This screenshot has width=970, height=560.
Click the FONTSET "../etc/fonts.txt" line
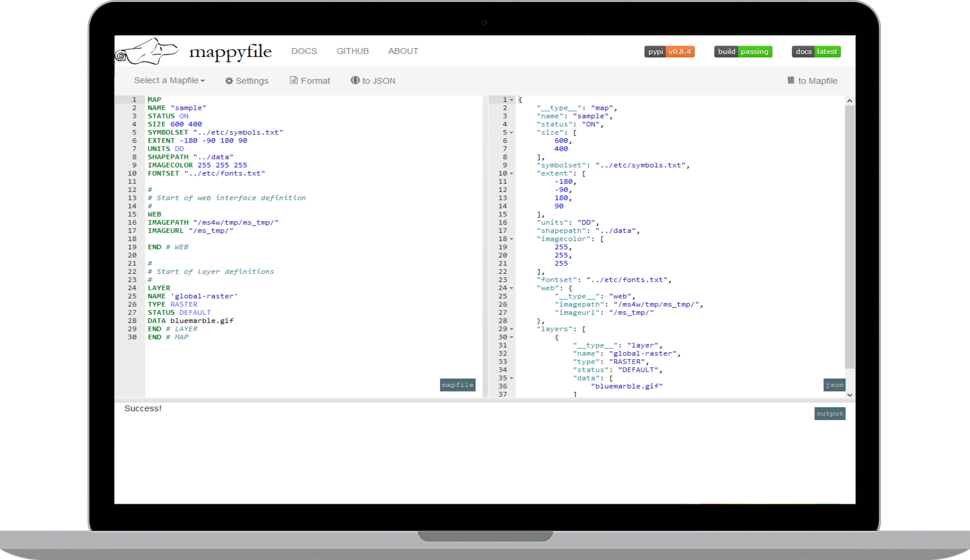pyautogui.click(x=207, y=173)
